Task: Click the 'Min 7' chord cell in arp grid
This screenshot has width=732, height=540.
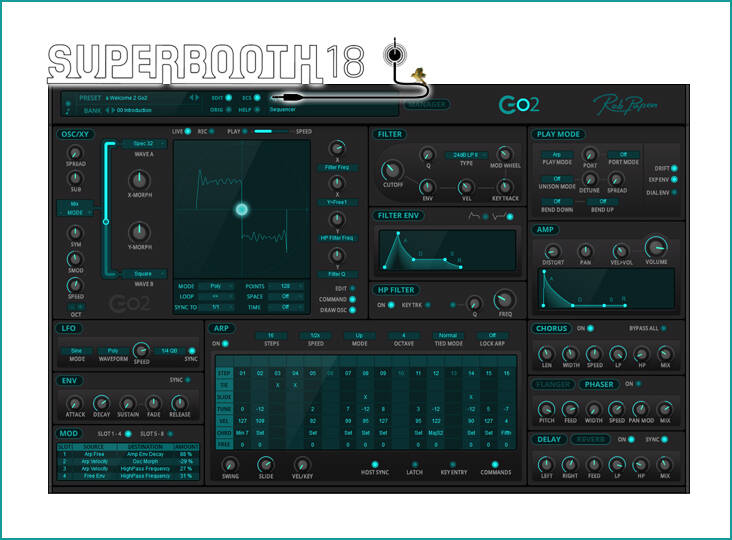Action: pyautogui.click(x=242, y=433)
